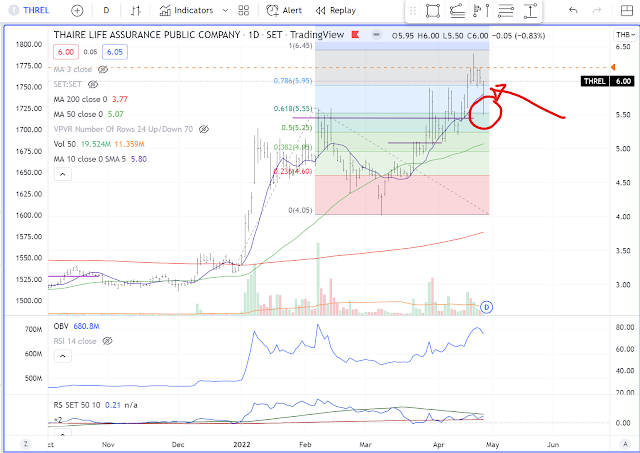640x453 pixels.
Task: Undo the last chart action
Action: tap(573, 11)
